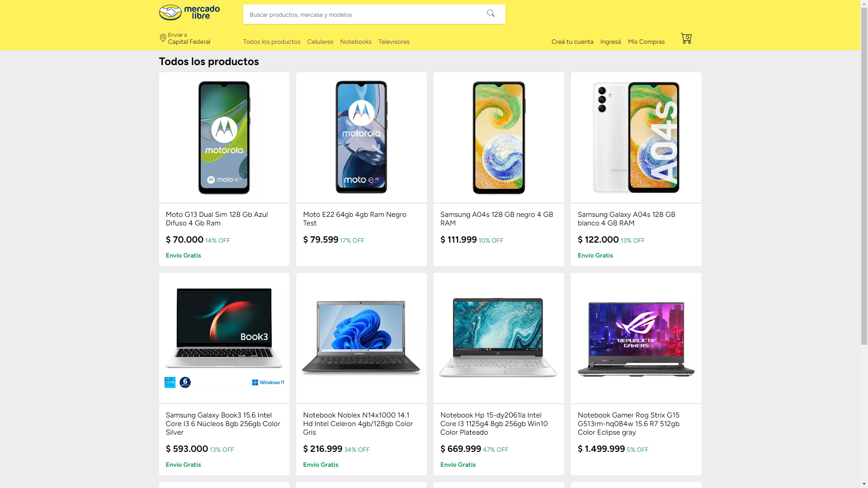The image size is (868, 488).
Task: Click the Creá tu cuenta link
Action: point(572,42)
